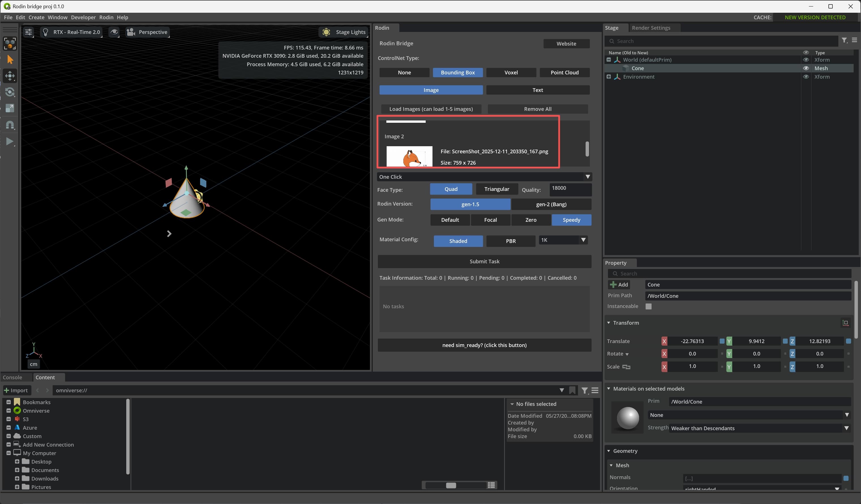Open the Perspective camera menu
The width and height of the screenshot is (861, 504).
(147, 32)
